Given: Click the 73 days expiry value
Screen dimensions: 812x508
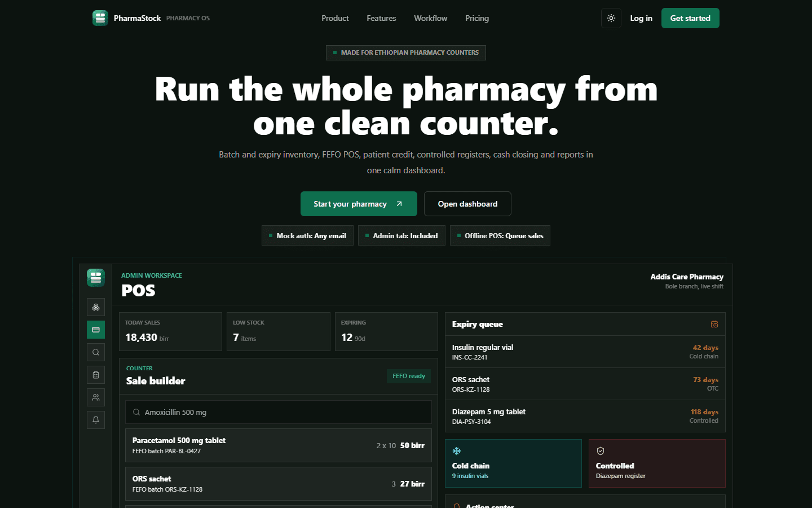Looking at the screenshot, I should (705, 380).
